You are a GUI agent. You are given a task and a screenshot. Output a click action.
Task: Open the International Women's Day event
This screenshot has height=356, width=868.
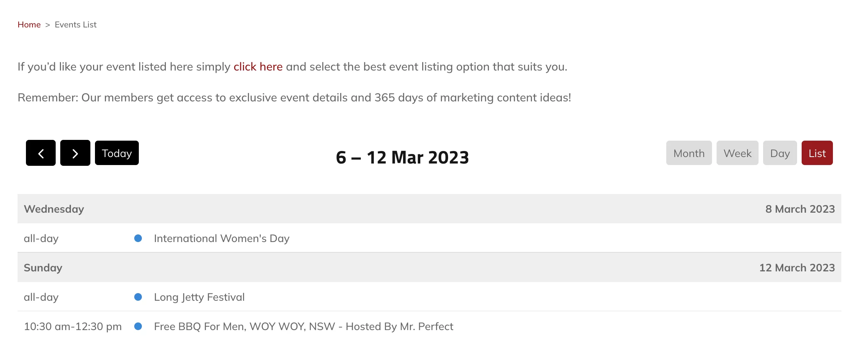click(222, 239)
